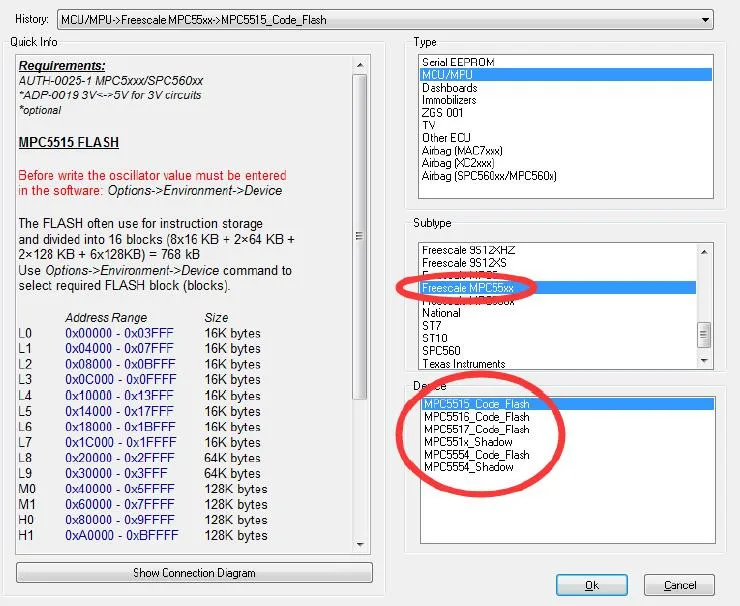740x606 pixels.
Task: Click the History combo box path text
Action: click(194, 20)
